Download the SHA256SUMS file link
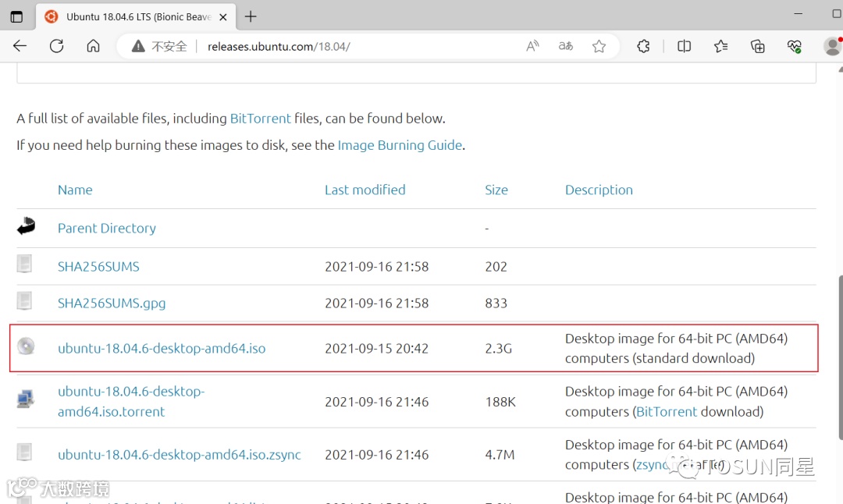 pyautogui.click(x=98, y=267)
